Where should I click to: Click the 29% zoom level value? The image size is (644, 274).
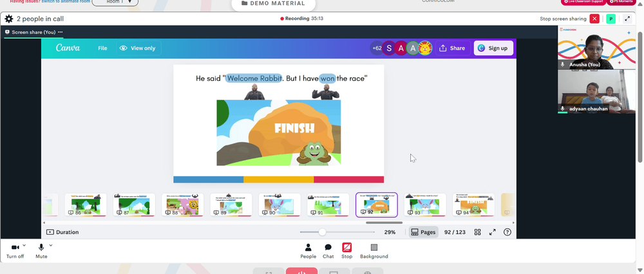point(390,232)
